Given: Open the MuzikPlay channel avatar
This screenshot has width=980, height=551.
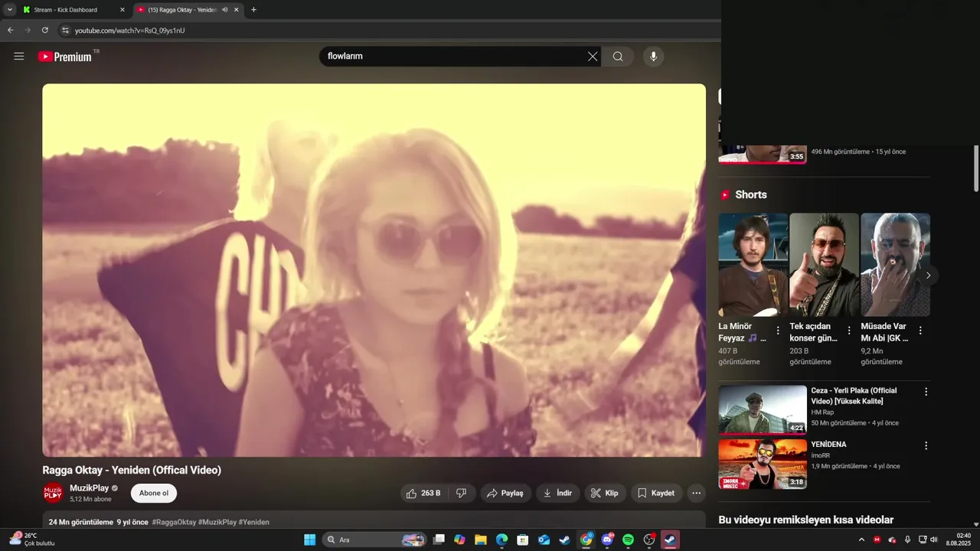Looking at the screenshot, I should (53, 493).
